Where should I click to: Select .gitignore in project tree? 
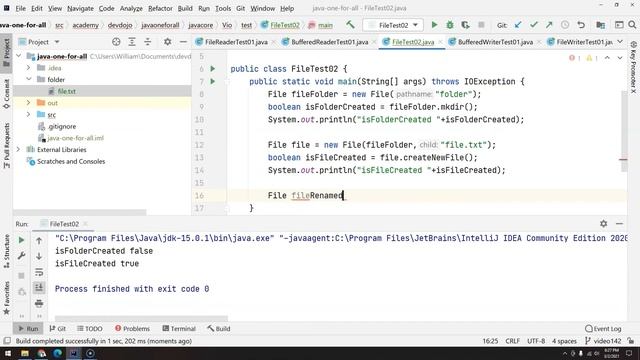point(62,126)
